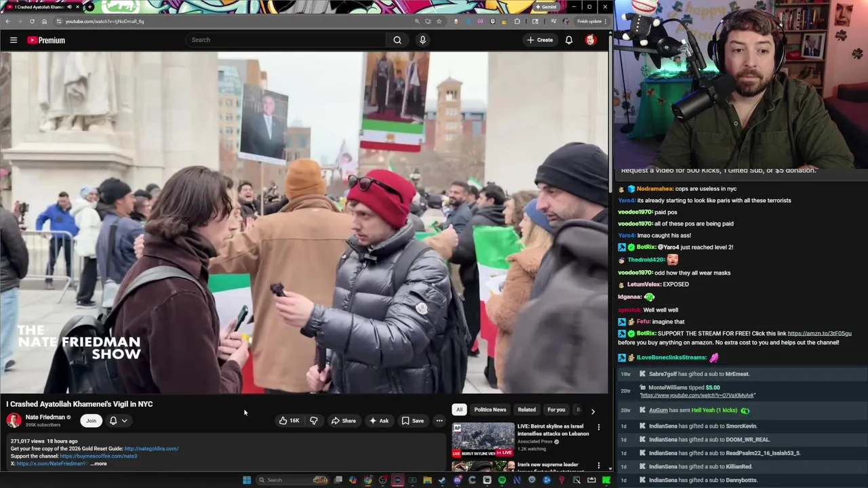
Task: Open options menu for the Beirut skyline video
Action: 599,427
